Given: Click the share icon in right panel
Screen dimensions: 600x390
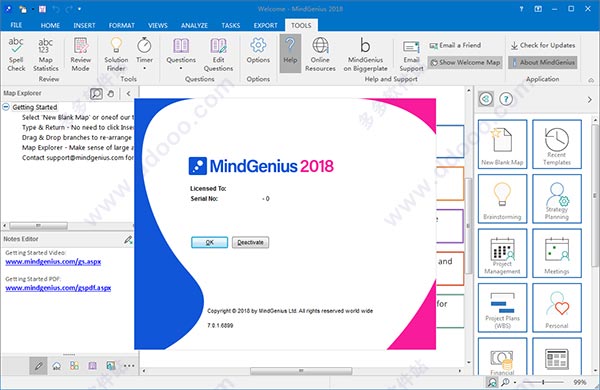Looking at the screenshot, I should [486, 99].
